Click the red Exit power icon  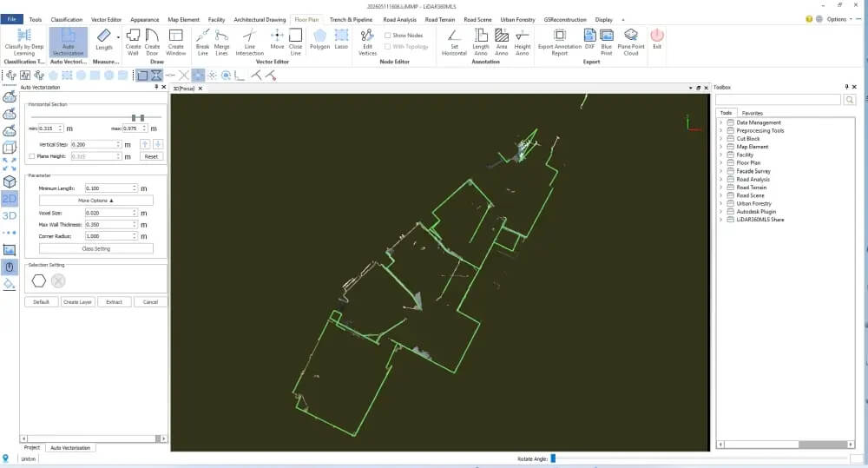pos(657,39)
